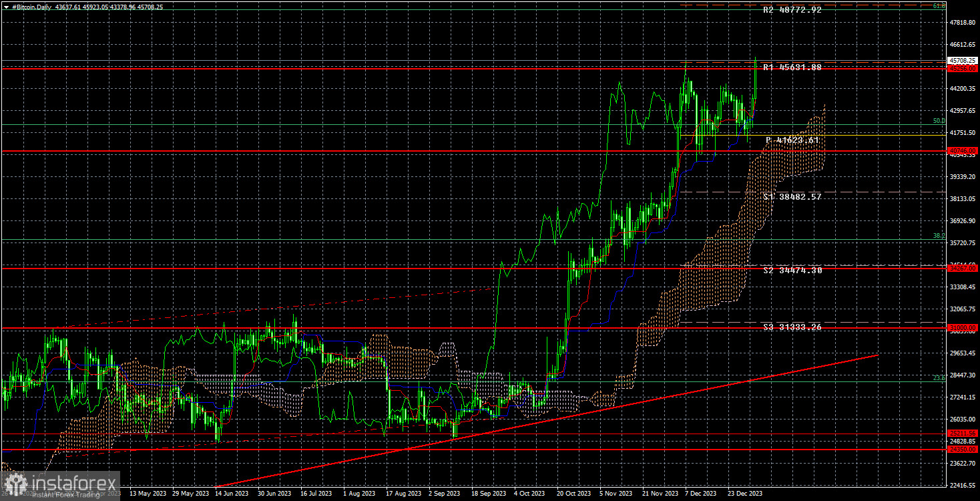980x501 pixels.
Task: Select the 61.8 Fibonacci level label
Action: [939, 6]
